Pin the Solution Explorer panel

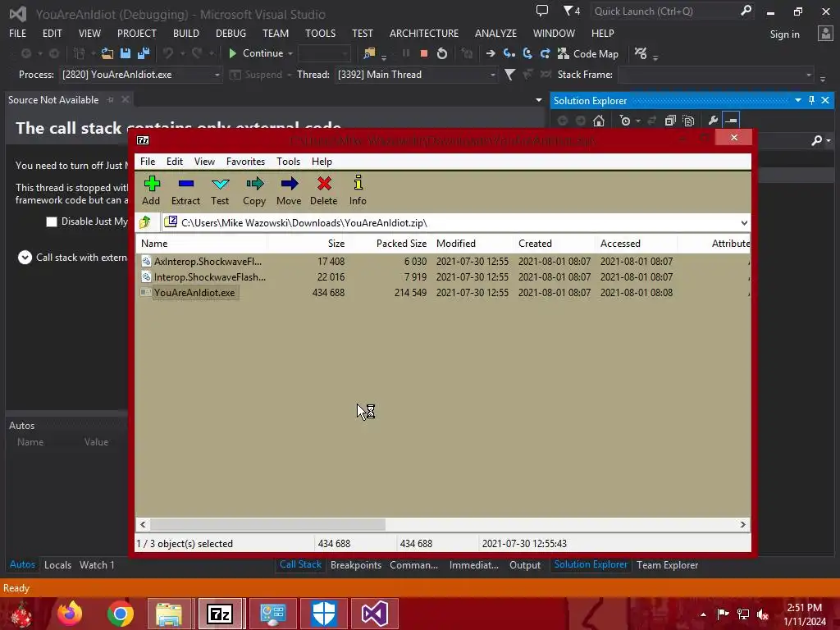click(811, 100)
